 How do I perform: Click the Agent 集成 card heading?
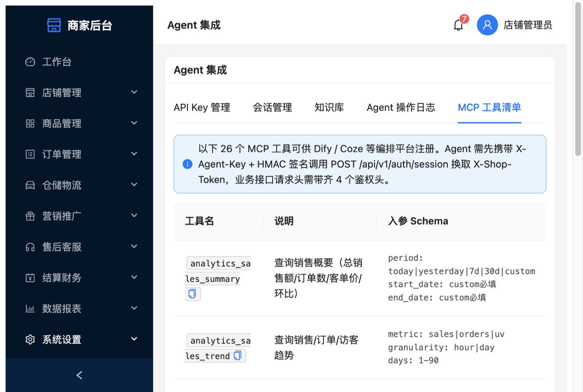(200, 70)
